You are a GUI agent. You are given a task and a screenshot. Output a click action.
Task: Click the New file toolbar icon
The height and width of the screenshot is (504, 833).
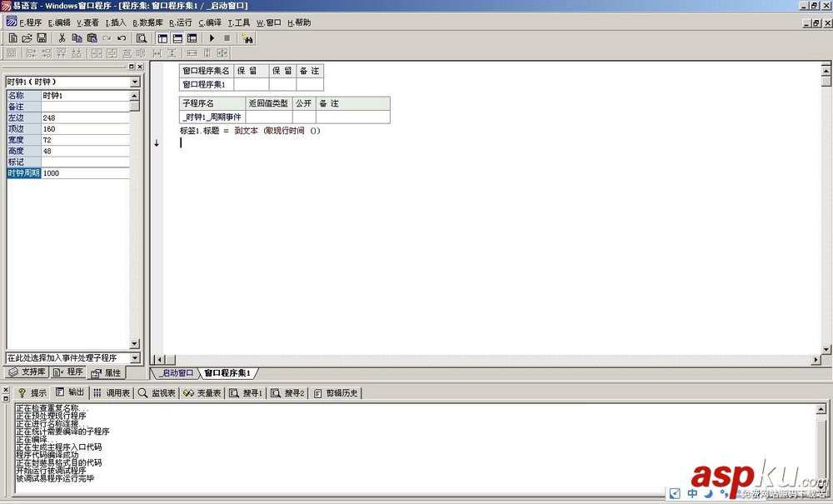(12, 38)
